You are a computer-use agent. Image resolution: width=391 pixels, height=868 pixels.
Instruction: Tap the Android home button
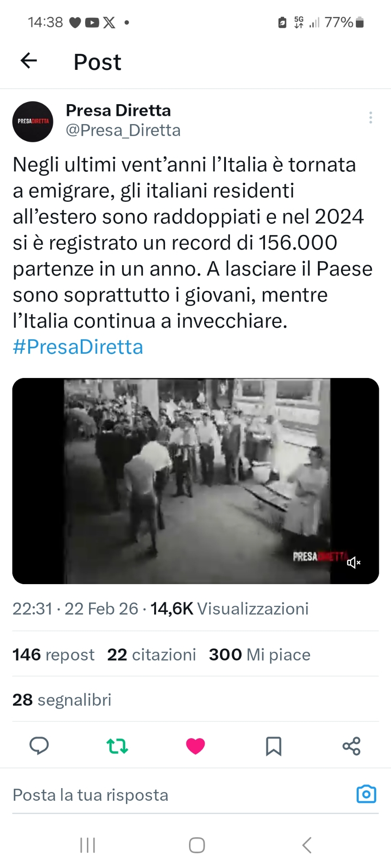[197, 845]
